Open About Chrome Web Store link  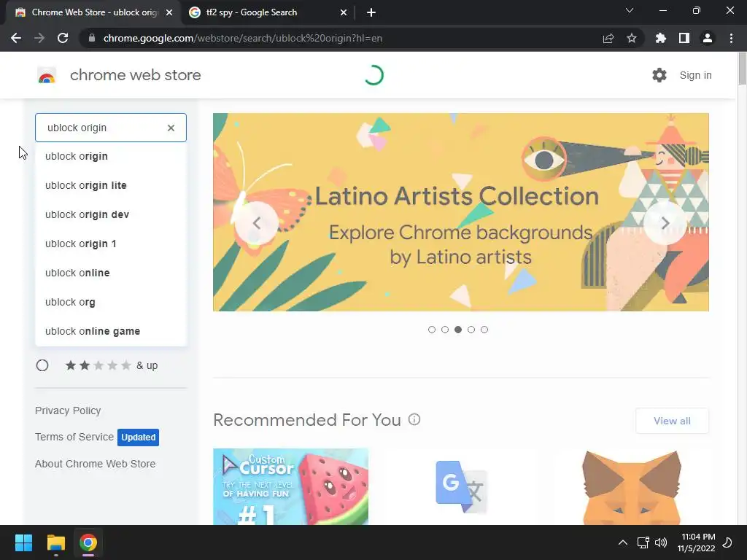(x=96, y=463)
